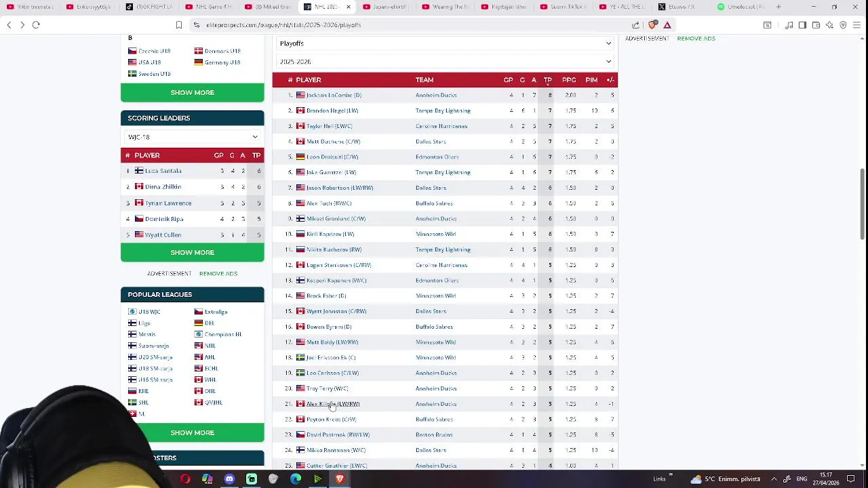Switch to the Suomi TikTok tab

pyautogui.click(x=564, y=7)
